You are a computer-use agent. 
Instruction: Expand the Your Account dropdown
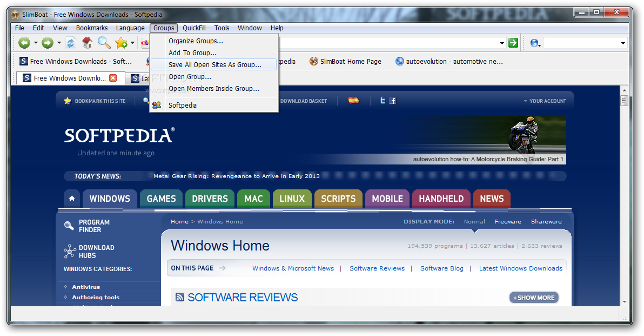(545, 101)
